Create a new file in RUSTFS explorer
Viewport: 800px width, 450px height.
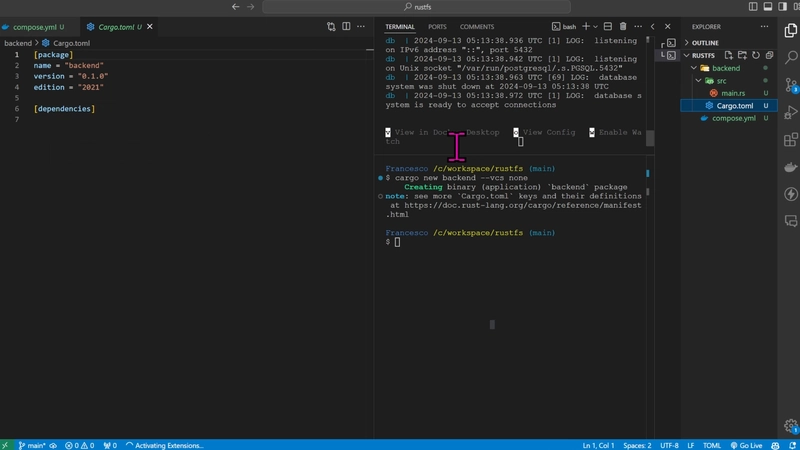[x=728, y=55]
